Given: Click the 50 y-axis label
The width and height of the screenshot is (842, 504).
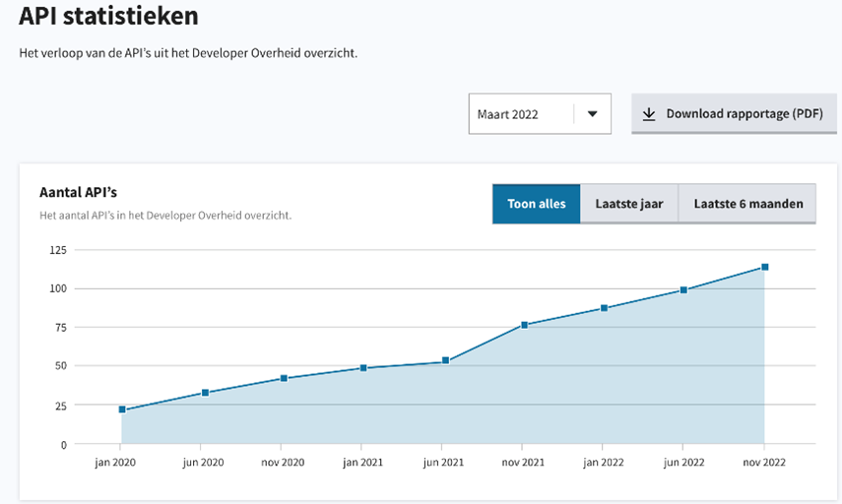Looking at the screenshot, I should (x=61, y=365).
